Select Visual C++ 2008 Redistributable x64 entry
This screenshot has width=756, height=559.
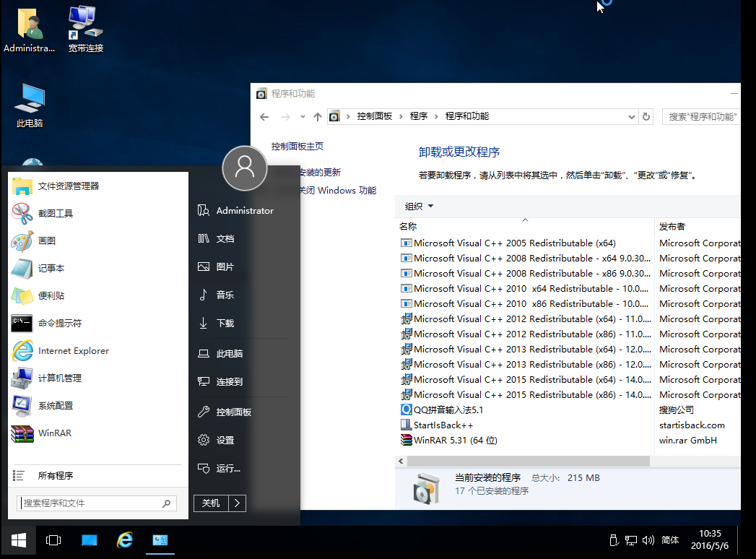[524, 259]
